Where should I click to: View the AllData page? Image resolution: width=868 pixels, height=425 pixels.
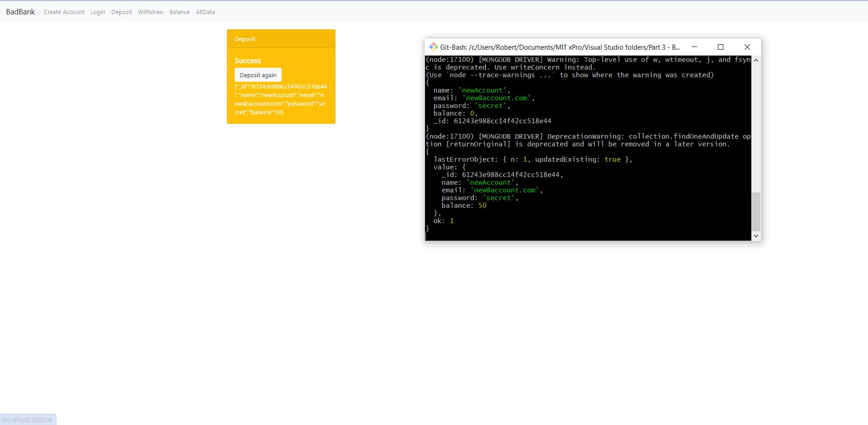point(205,12)
